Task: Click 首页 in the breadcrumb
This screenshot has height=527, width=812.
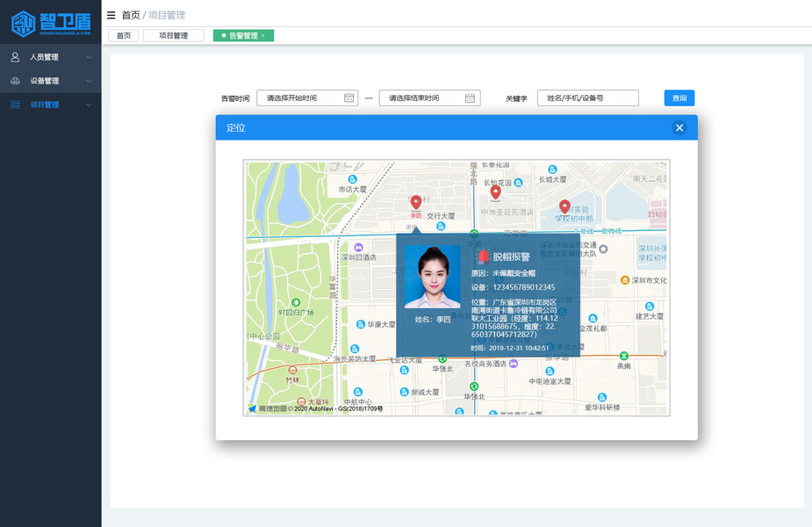Action: (131, 15)
